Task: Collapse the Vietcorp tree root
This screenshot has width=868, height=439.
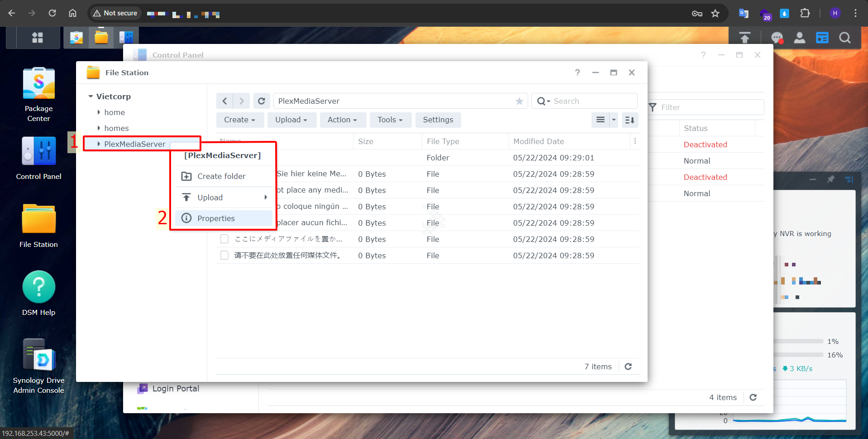Action: pos(91,96)
